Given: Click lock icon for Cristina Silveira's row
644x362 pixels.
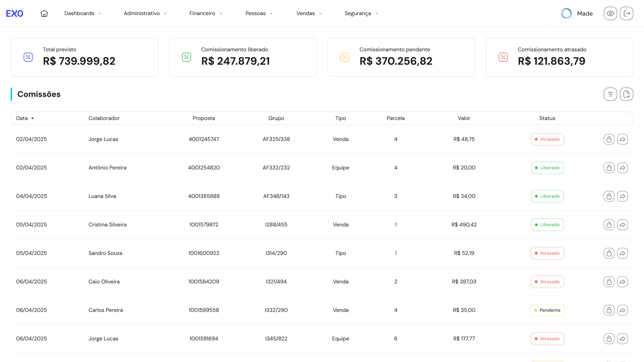Looking at the screenshot, I should tap(609, 225).
